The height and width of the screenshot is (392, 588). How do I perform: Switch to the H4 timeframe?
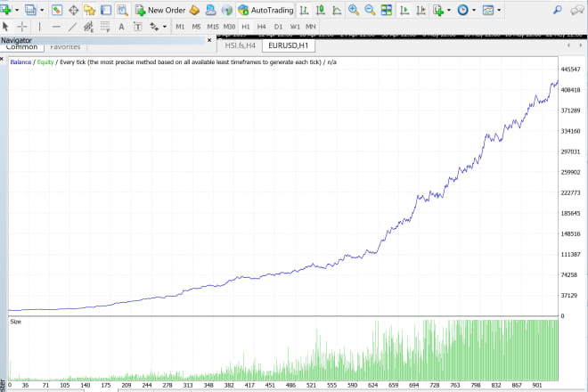261,27
